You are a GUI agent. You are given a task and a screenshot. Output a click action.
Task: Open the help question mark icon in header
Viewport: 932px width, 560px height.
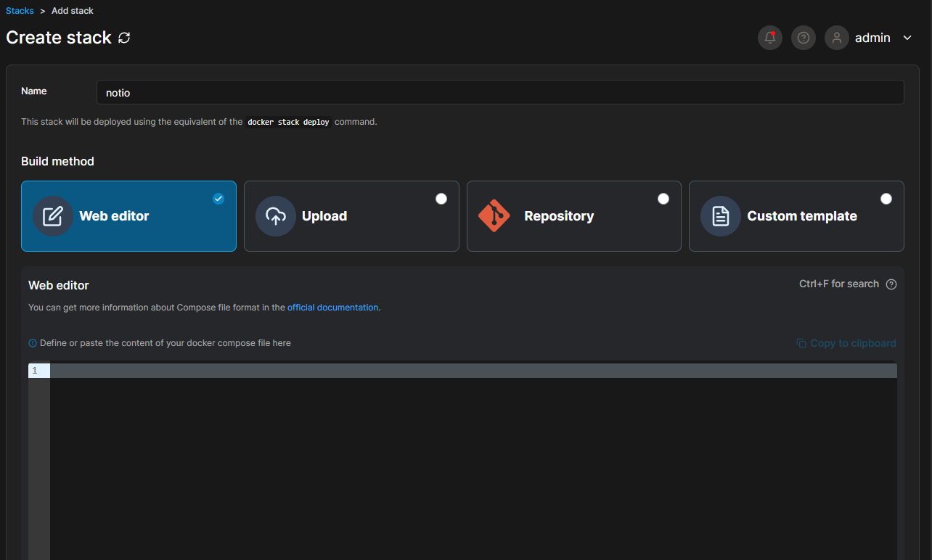pyautogui.click(x=804, y=38)
